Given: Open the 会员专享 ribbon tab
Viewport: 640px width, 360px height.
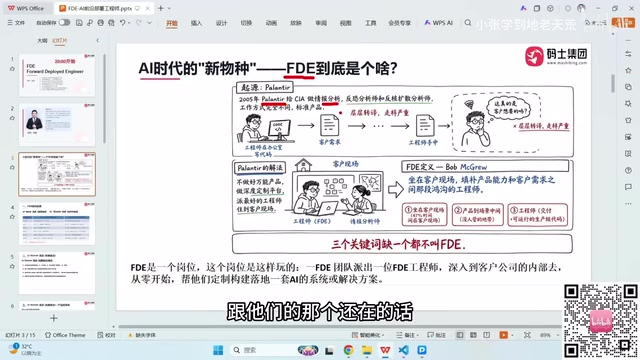Looking at the screenshot, I should tap(400, 23).
